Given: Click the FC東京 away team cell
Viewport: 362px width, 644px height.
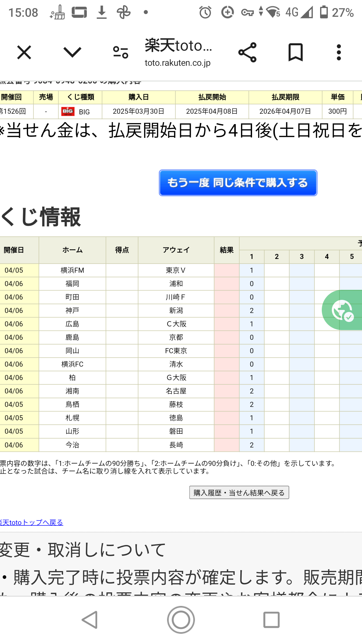Looking at the screenshot, I should (x=176, y=351).
